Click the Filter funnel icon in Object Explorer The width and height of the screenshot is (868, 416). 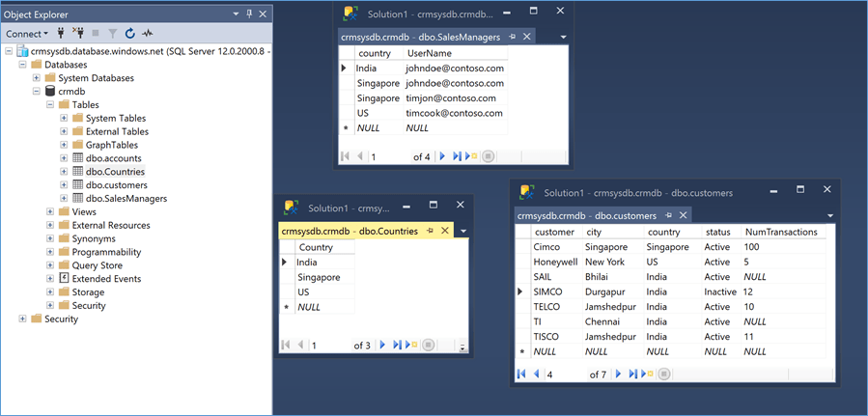click(112, 34)
